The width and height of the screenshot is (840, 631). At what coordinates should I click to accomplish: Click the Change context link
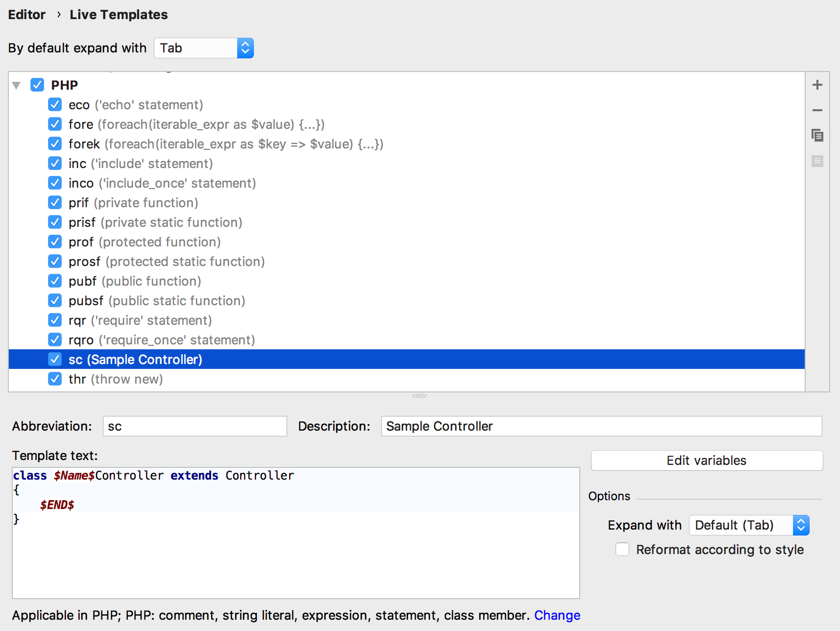557,615
